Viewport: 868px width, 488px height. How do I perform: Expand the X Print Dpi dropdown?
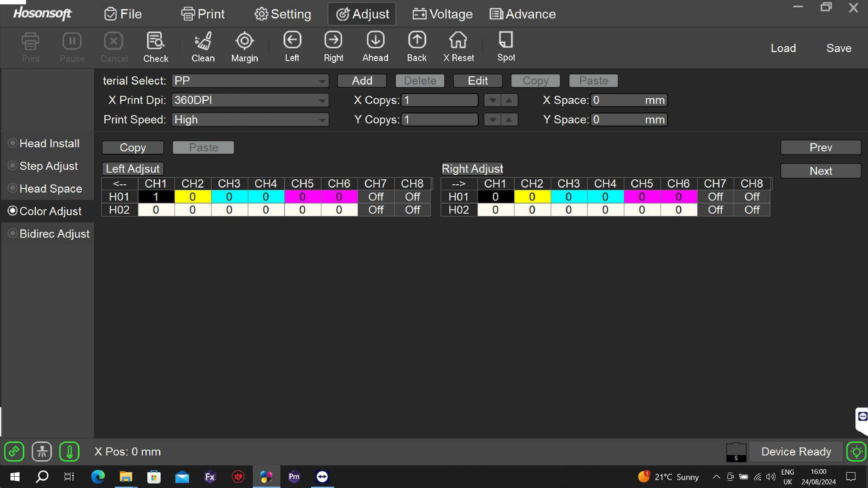[250, 100]
